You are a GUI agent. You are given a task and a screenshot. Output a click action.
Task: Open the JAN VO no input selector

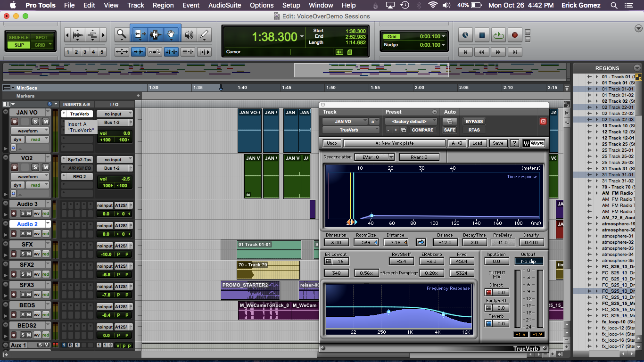[115, 114]
